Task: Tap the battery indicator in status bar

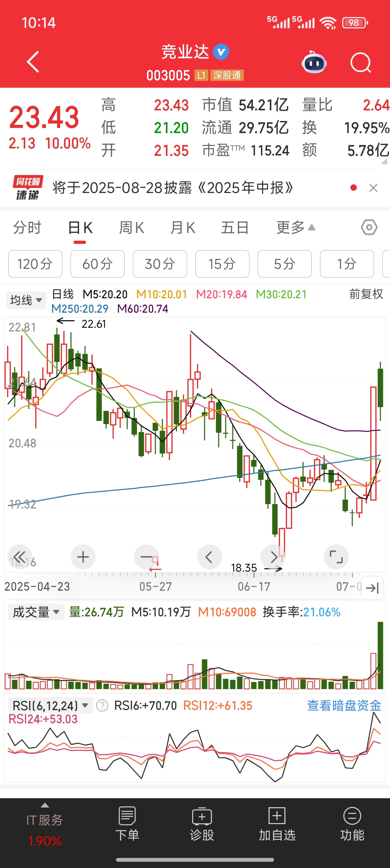Action: coord(355,23)
